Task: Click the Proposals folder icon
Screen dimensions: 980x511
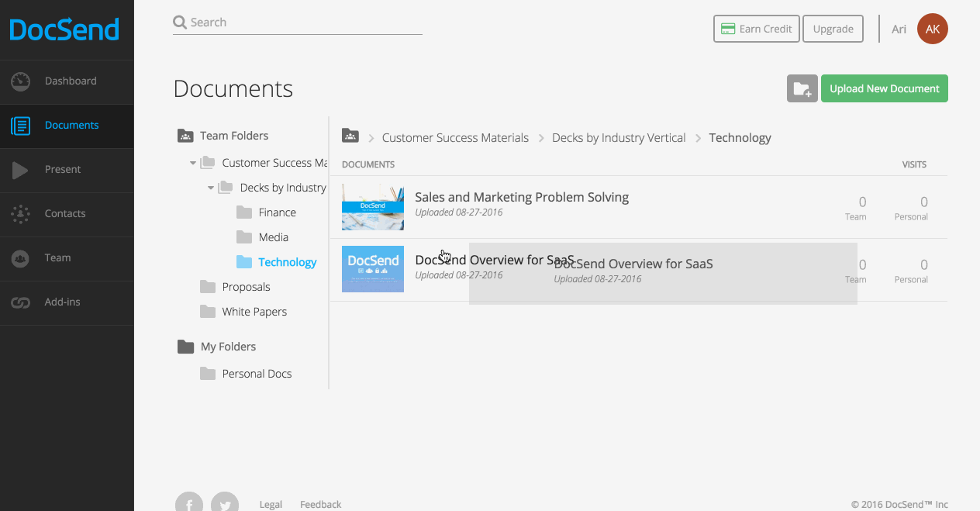Action: click(208, 287)
